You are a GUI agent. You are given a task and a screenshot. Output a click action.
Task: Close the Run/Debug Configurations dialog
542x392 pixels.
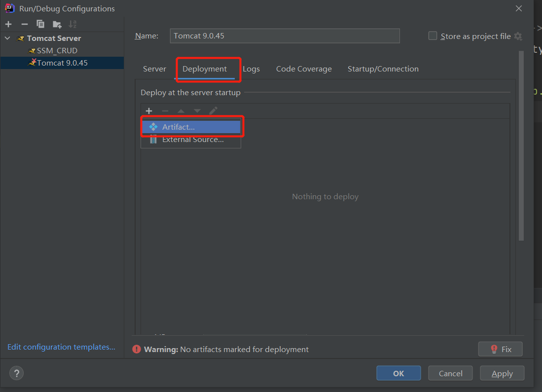pos(519,8)
